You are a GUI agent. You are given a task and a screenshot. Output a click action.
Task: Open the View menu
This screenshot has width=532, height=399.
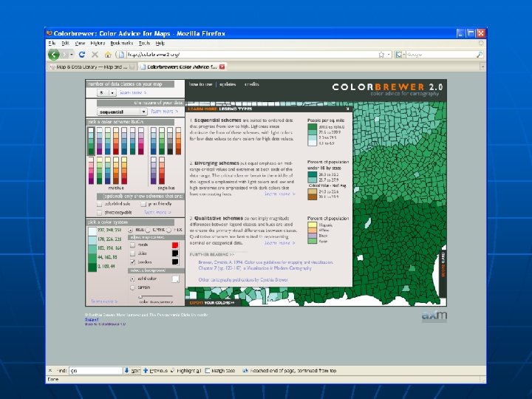point(80,43)
